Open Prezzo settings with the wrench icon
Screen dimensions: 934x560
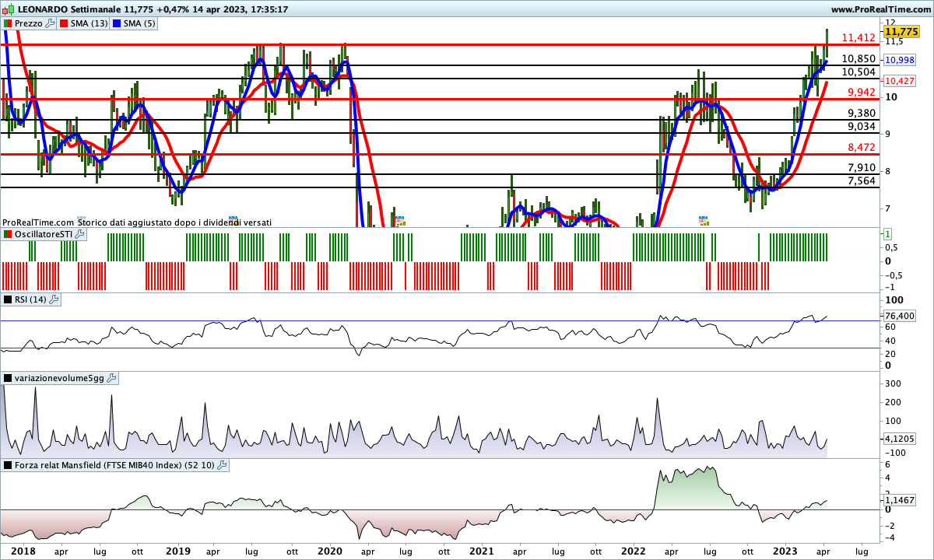[51, 23]
